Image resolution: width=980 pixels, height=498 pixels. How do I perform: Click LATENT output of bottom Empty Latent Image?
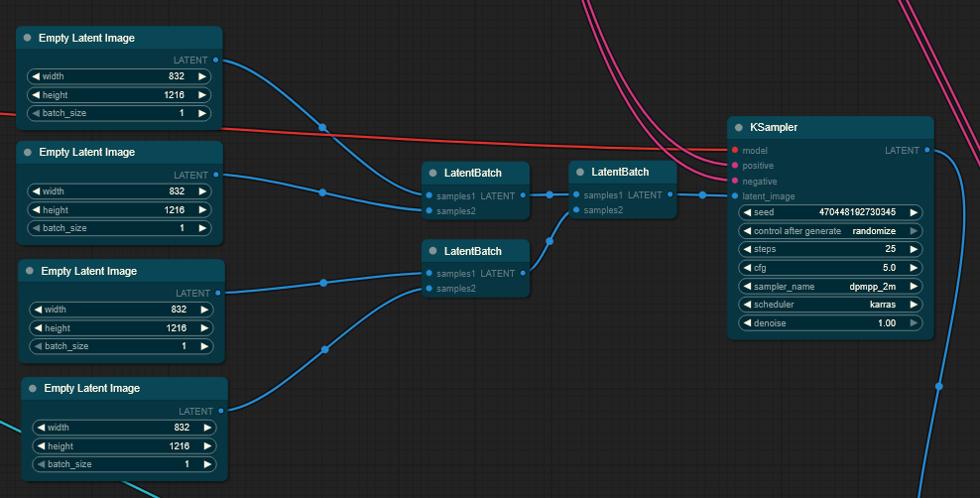[221, 411]
